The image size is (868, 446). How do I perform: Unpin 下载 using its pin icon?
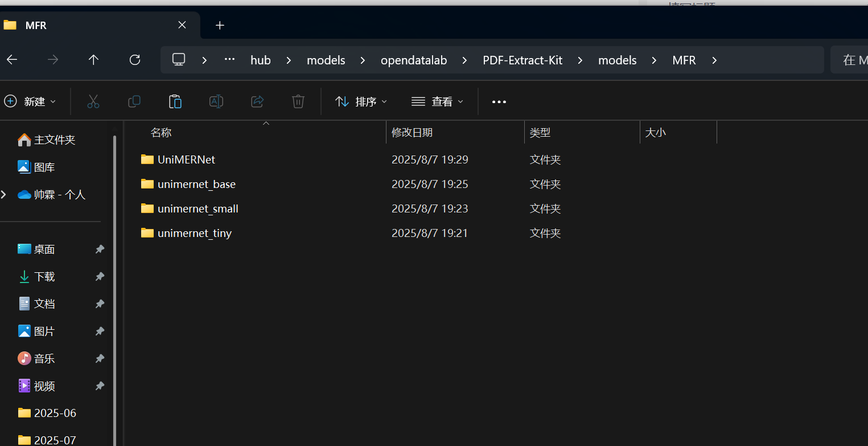pos(100,276)
